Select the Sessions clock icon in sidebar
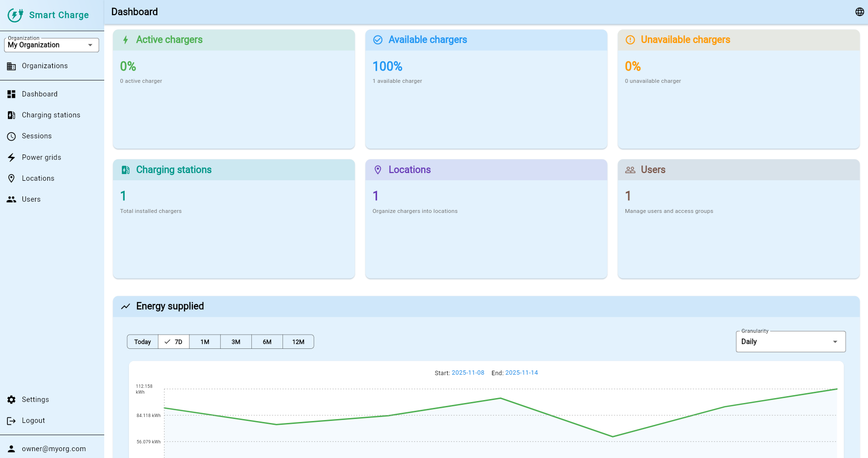This screenshot has width=868, height=458. click(12, 136)
